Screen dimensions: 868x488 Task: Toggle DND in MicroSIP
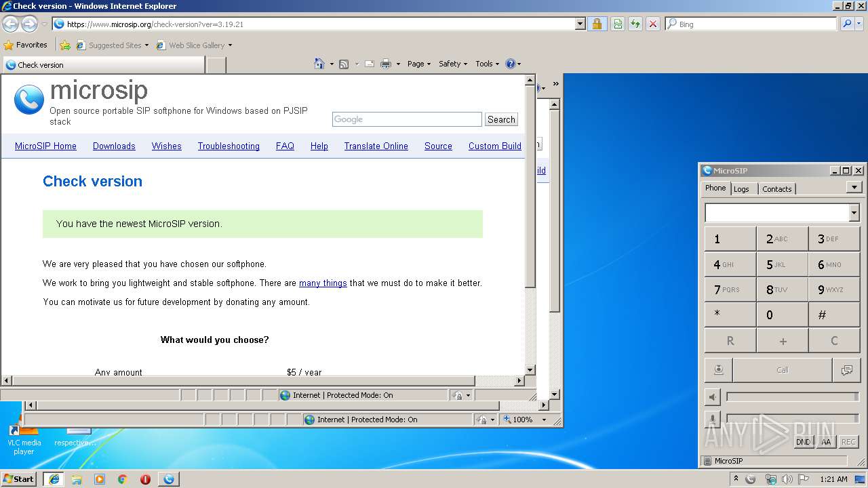pos(804,442)
